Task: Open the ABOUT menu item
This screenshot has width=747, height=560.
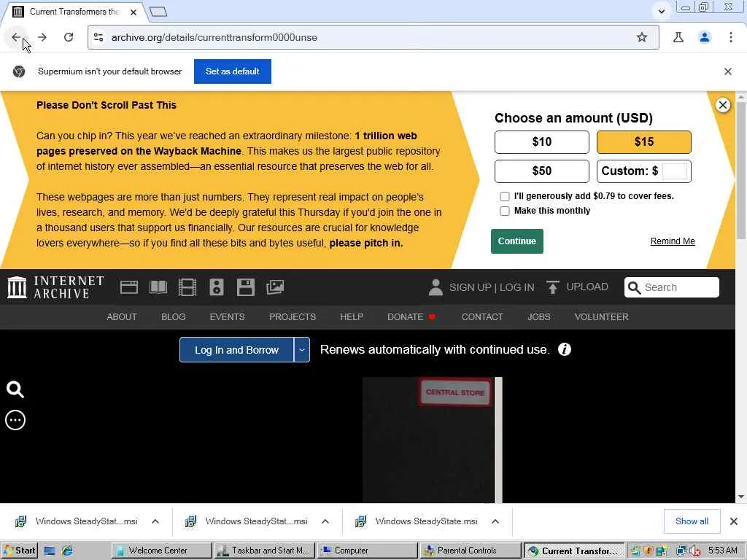Action: [x=122, y=316]
